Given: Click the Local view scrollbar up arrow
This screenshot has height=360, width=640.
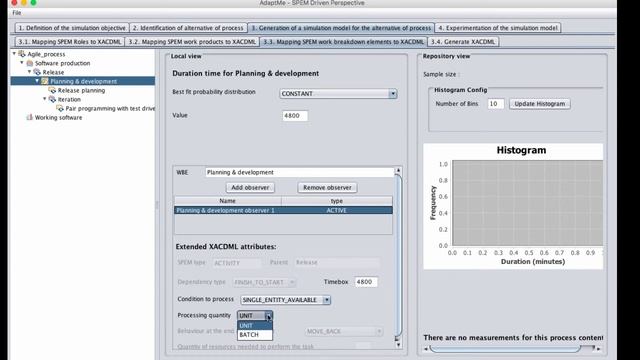Looking at the screenshot, I should click(x=398, y=170).
